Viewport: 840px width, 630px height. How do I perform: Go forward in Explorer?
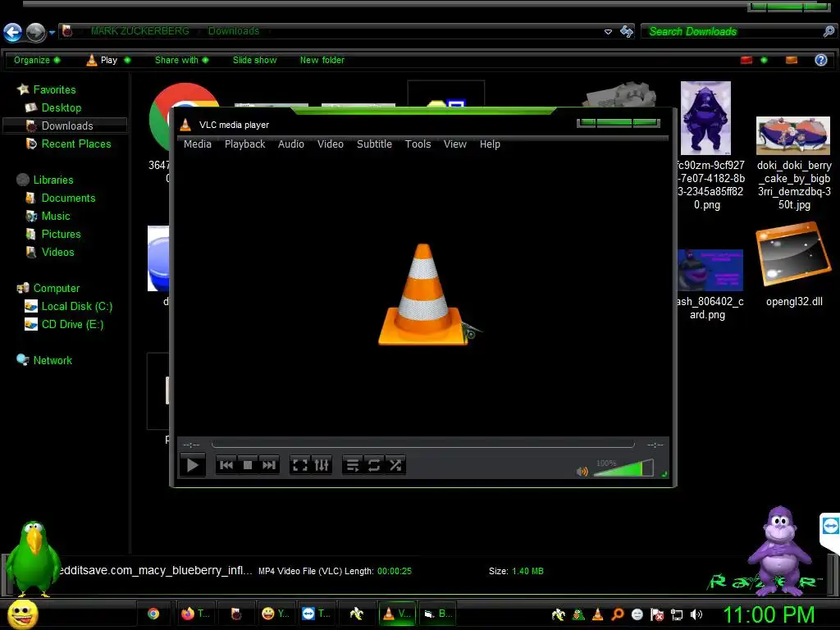coord(36,32)
